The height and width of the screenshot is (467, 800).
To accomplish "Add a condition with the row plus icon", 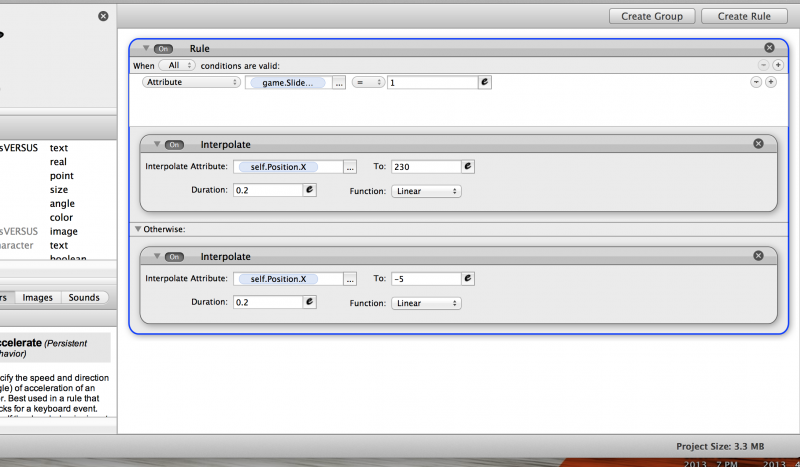I will pos(771,82).
